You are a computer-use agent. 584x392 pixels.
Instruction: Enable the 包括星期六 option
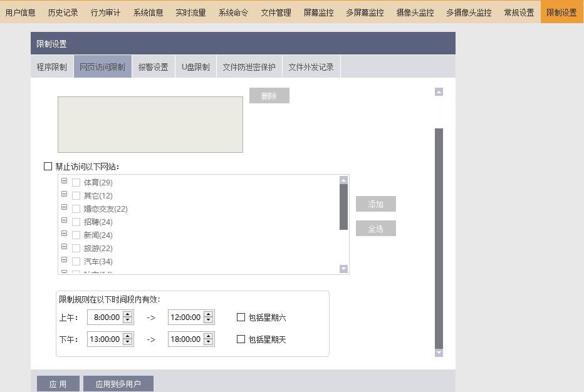241,318
